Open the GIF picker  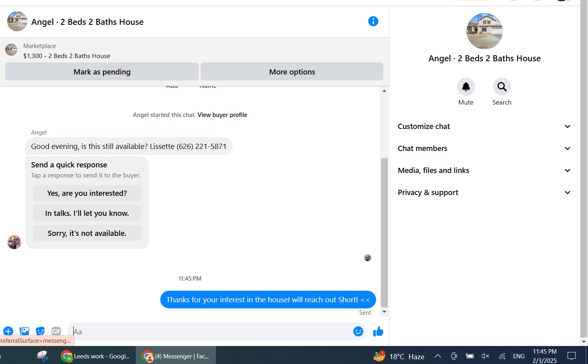point(56,332)
